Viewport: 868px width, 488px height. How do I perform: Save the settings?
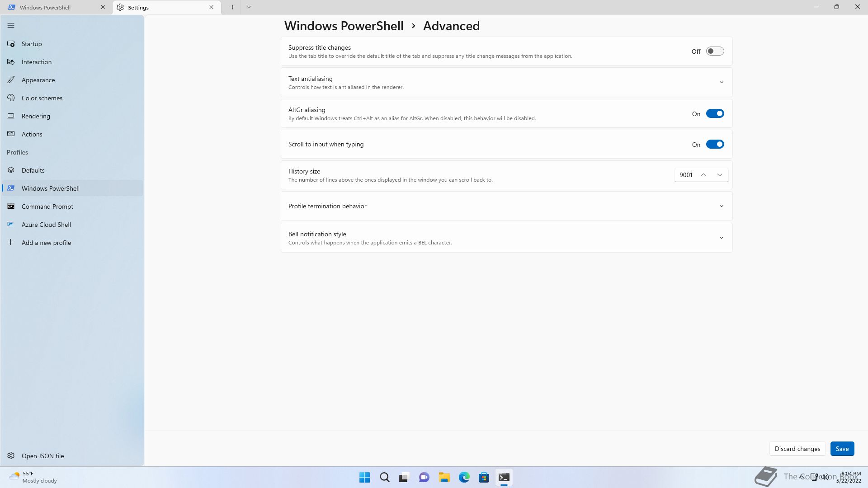pos(842,449)
